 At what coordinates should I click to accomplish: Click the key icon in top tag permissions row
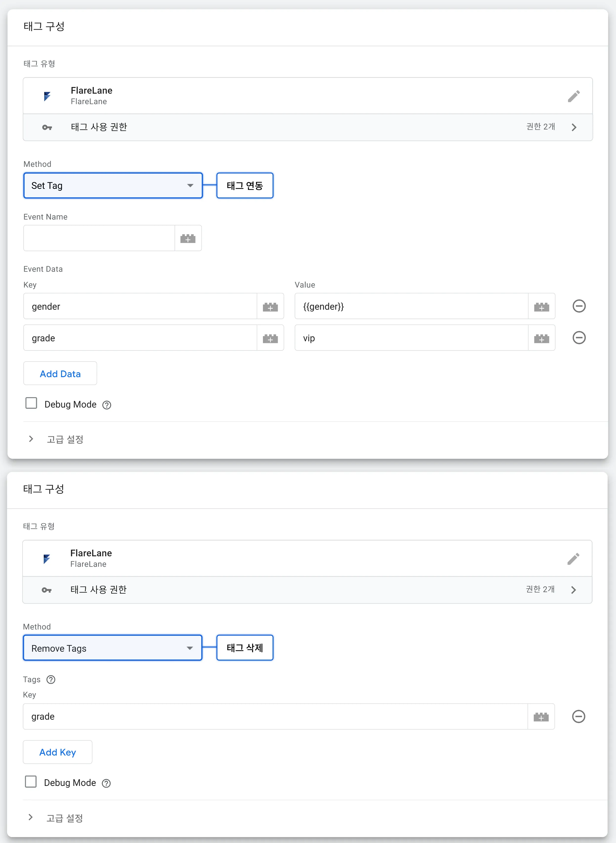click(x=47, y=128)
